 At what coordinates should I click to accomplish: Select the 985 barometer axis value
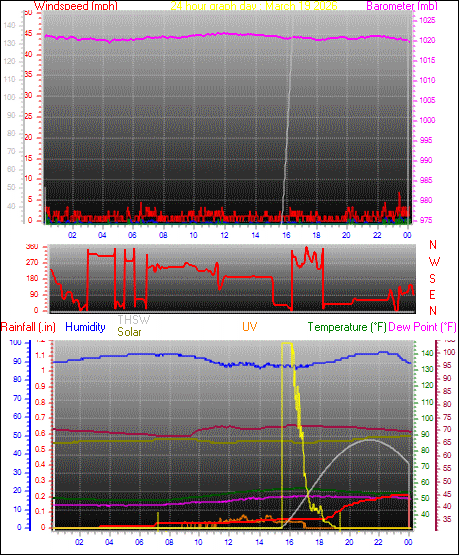[x=426, y=181]
